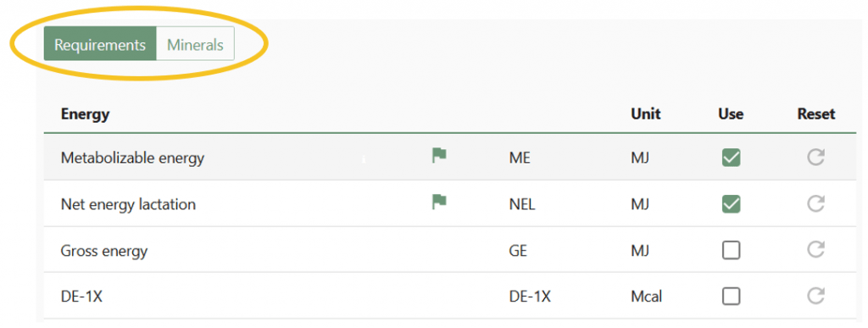
Task: Click the Metabolizable energy row label
Action: (132, 158)
